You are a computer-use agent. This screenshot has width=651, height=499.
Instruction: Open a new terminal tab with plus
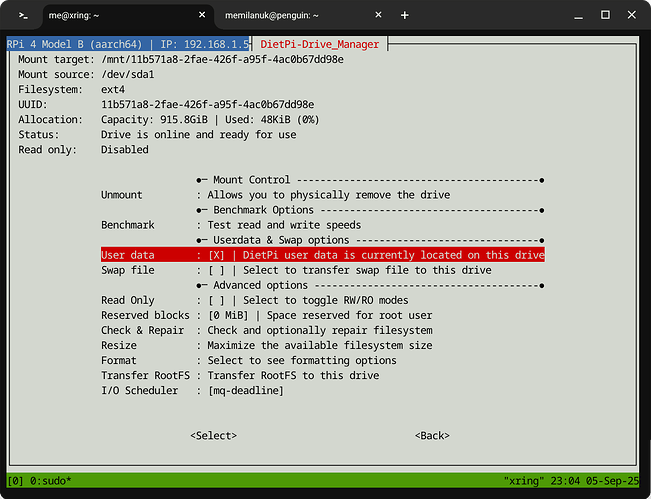click(x=405, y=15)
